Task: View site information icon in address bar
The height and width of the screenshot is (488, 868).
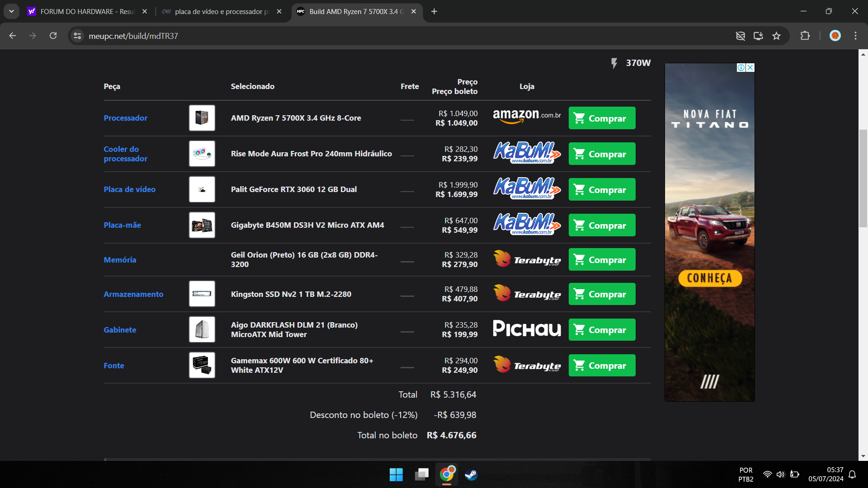Action: click(x=77, y=36)
